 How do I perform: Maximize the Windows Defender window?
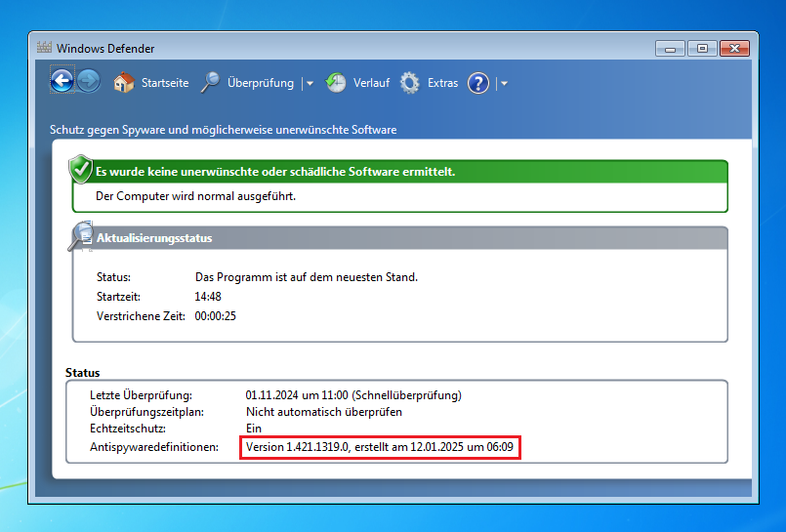(702, 49)
